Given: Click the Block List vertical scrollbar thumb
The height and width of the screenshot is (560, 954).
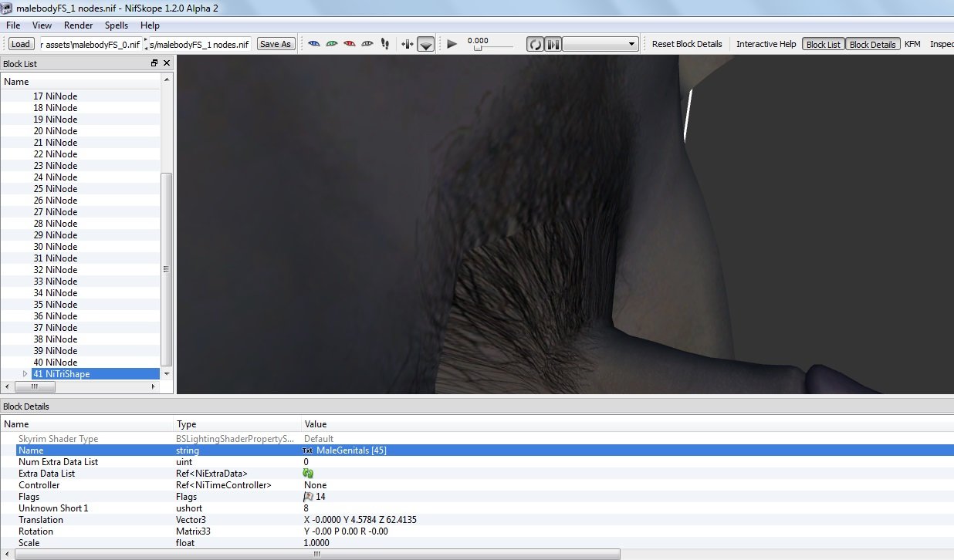Looking at the screenshot, I should 167,269.
